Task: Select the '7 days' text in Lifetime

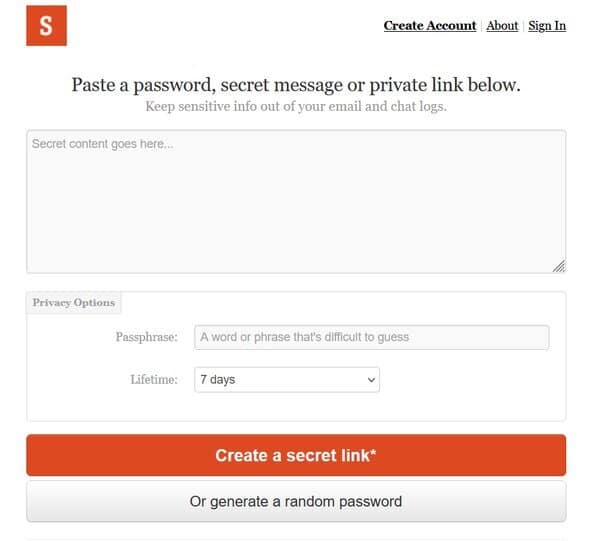Action: 218,380
